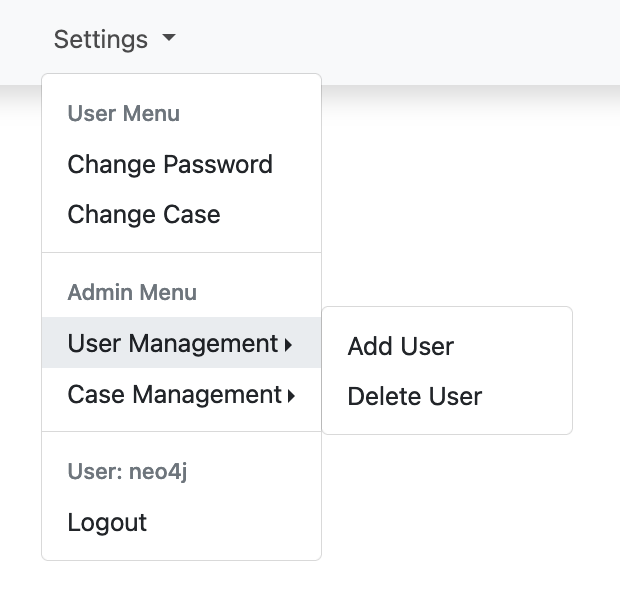Screen dimensions: 620x606
Task: Click the User Menu section header
Action: point(124,114)
